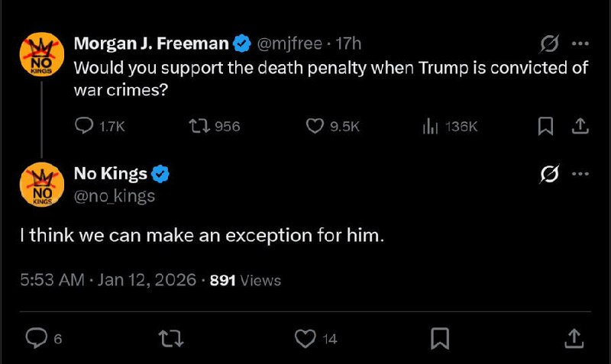Like the No Kings reply
This screenshot has width=611, height=364.
pyautogui.click(x=305, y=337)
